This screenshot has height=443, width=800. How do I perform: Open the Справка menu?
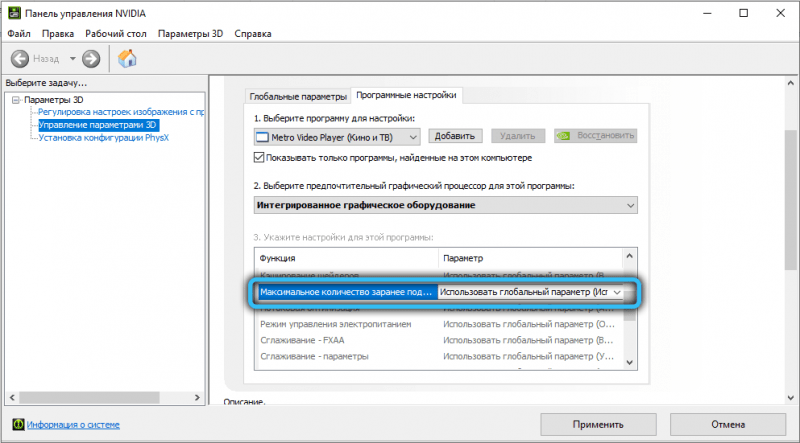click(x=253, y=34)
